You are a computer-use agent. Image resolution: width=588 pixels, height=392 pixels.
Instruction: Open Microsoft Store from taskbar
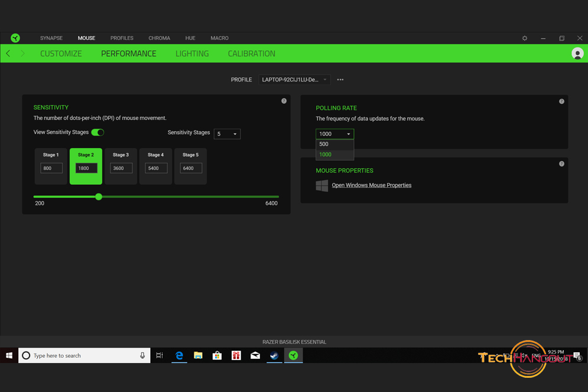click(217, 355)
